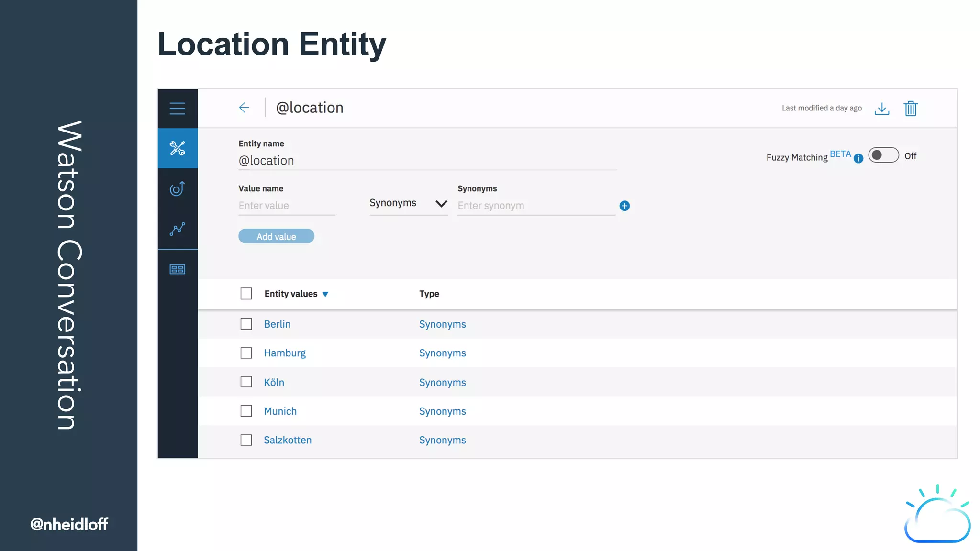Open the Synonyms type dropdown
This screenshot has width=980, height=551.
click(408, 203)
